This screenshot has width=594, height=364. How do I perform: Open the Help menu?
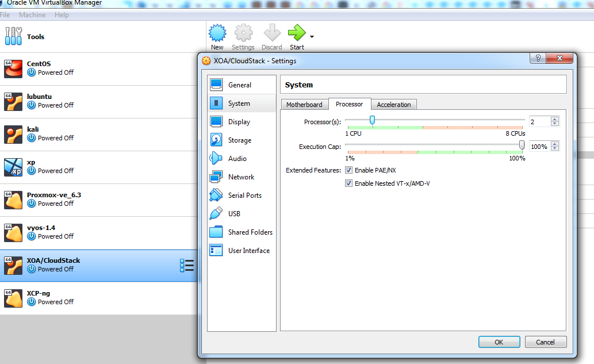click(62, 15)
